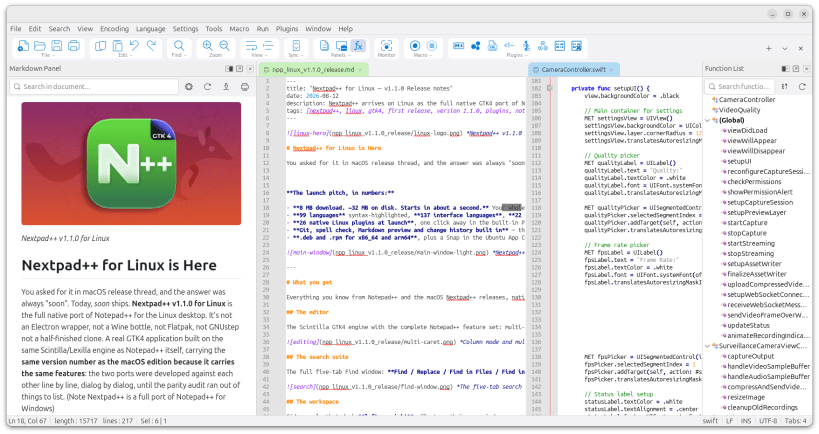Image resolution: width=819 pixels, height=434 pixels.
Task: Open the Encoding menu
Action: [114, 29]
